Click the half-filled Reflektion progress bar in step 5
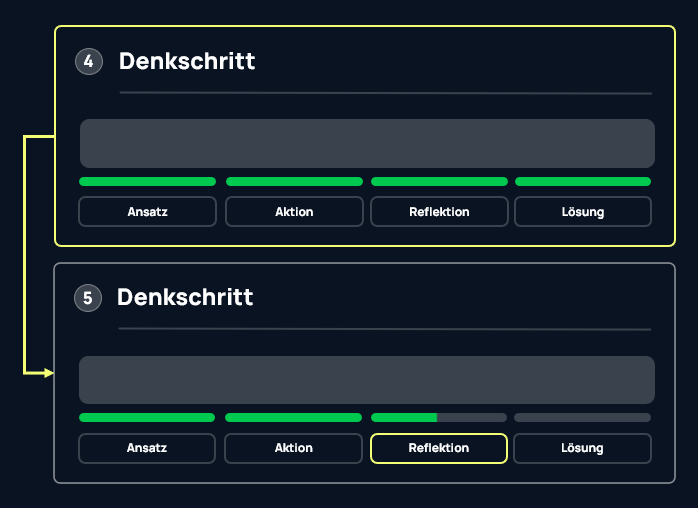The image size is (698, 508). 439,417
